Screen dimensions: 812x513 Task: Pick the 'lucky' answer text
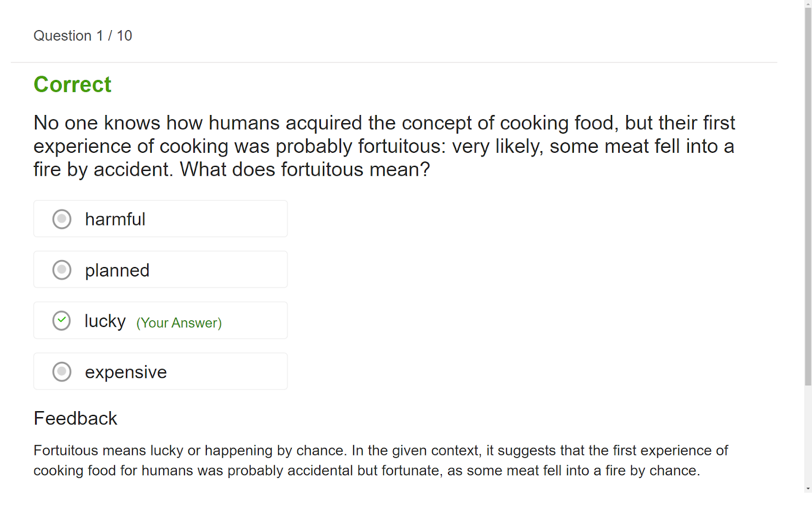tap(105, 321)
